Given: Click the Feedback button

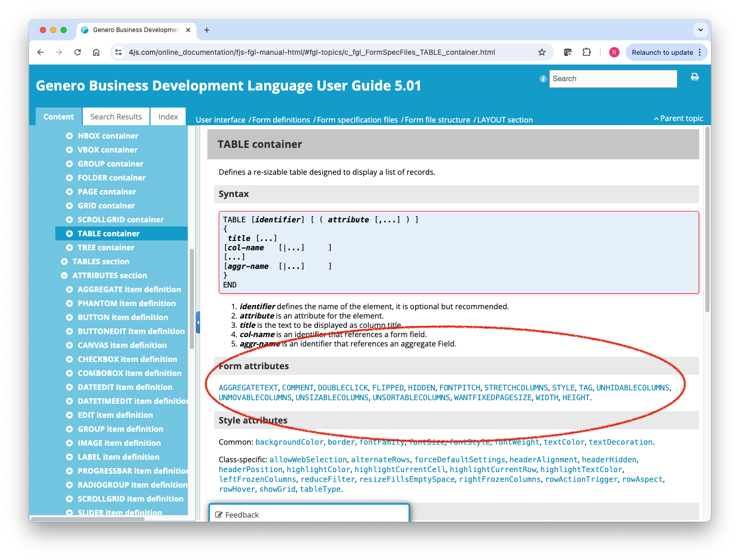Looking at the screenshot, I should 309,513.
